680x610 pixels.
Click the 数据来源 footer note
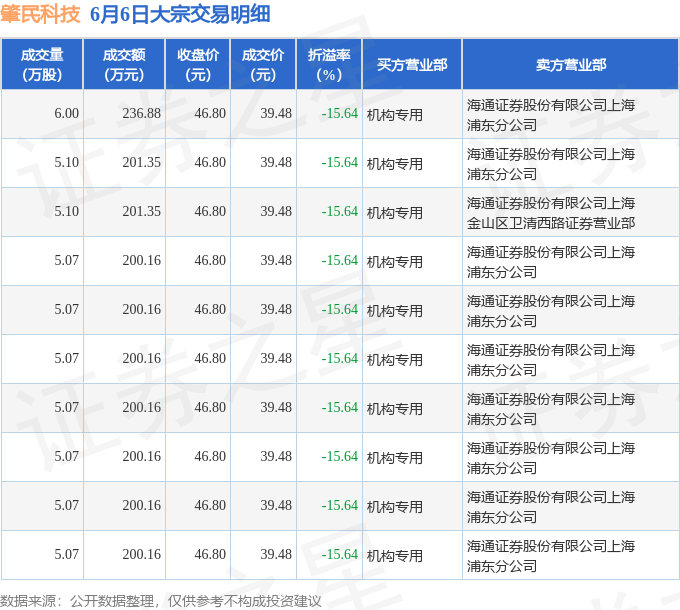click(160, 601)
